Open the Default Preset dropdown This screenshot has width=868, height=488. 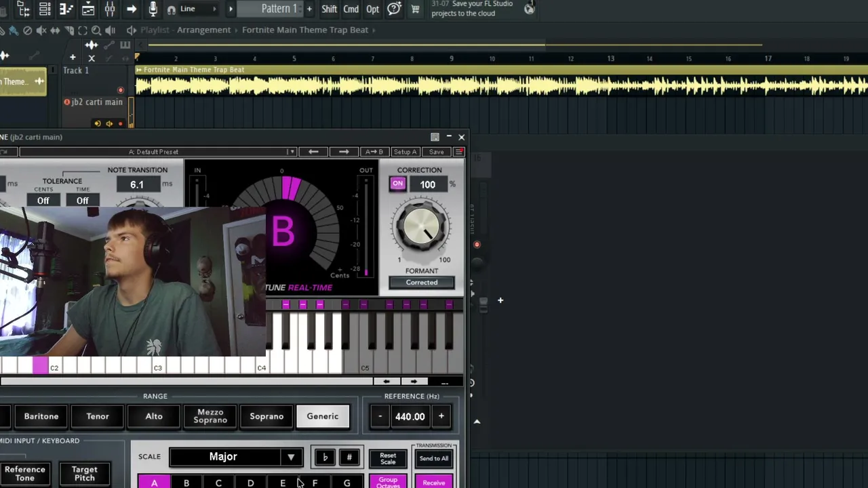[x=158, y=152]
